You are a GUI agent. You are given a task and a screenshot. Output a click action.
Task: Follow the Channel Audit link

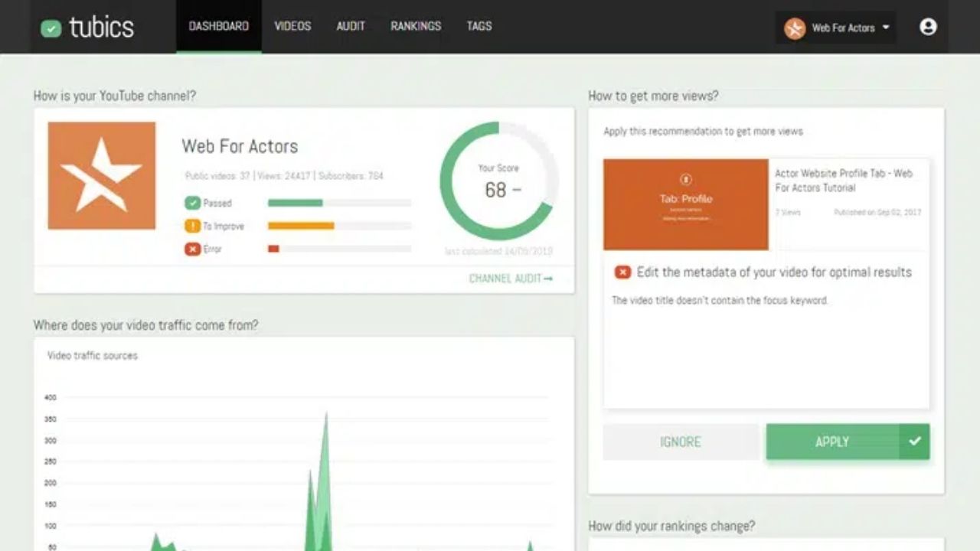click(x=511, y=279)
